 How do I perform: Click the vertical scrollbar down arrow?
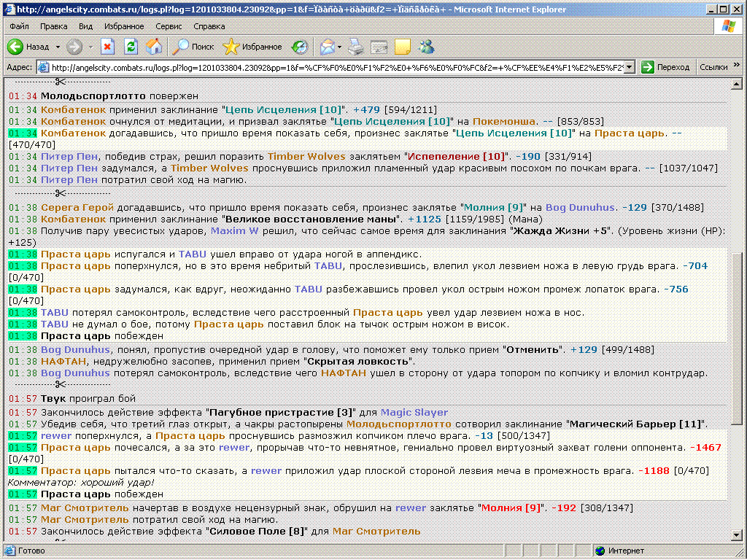(x=737, y=536)
